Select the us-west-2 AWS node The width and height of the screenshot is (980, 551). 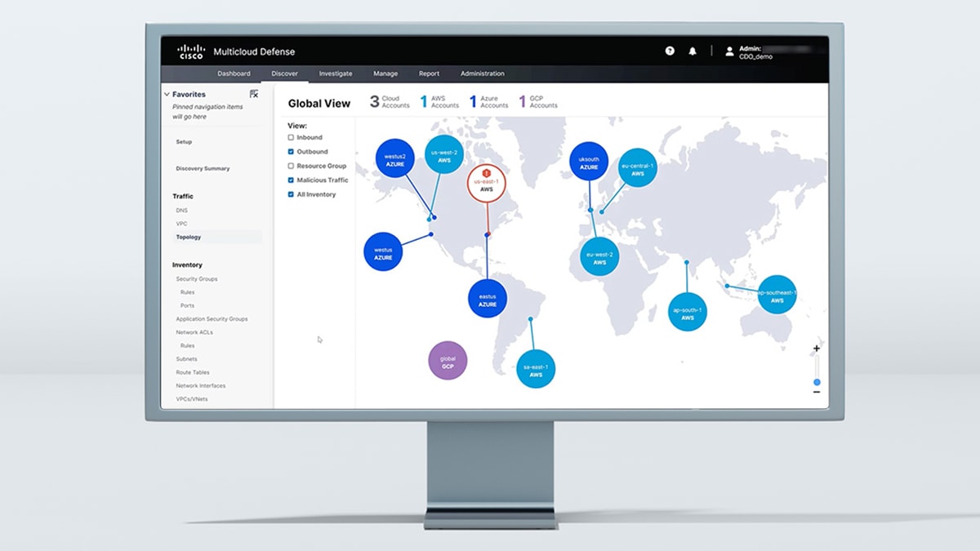tap(444, 156)
